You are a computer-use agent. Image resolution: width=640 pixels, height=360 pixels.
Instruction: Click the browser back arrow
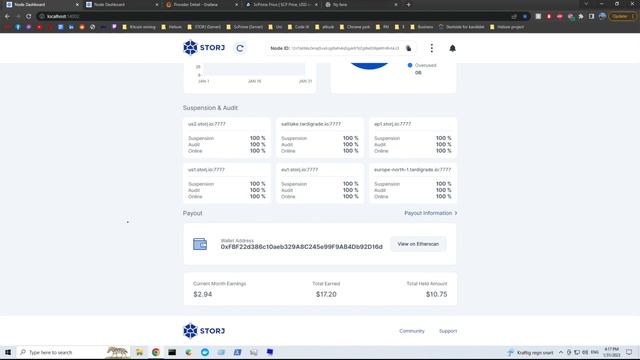(x=7, y=16)
